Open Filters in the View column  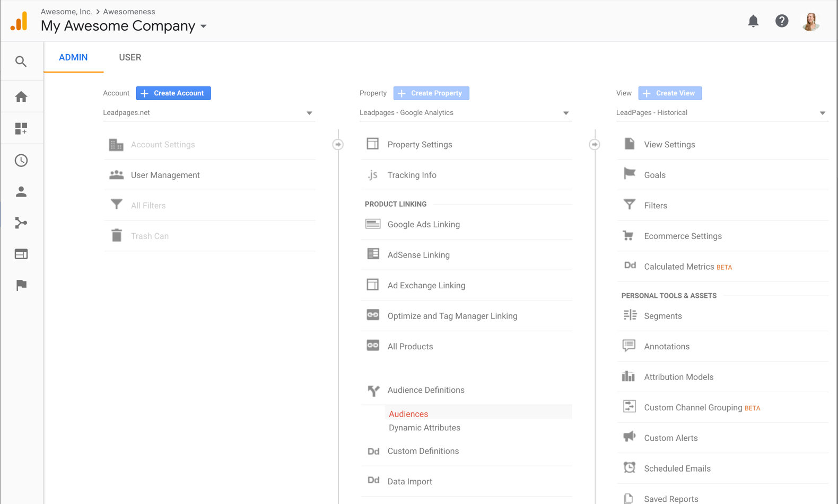point(656,206)
